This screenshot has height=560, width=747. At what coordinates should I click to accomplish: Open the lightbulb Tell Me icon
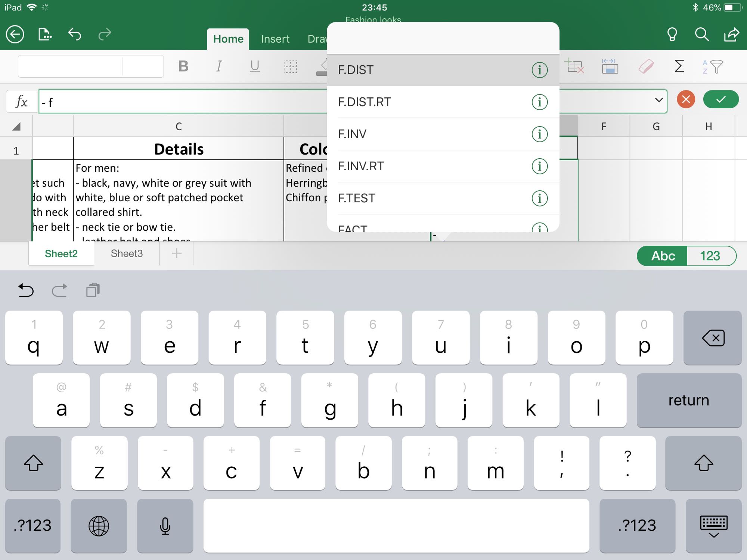[x=672, y=35]
